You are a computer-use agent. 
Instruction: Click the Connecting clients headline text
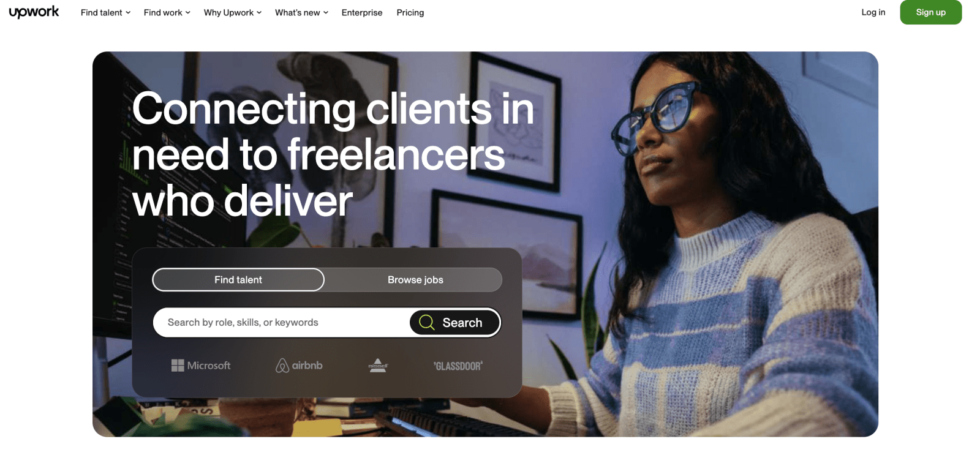tap(333, 154)
